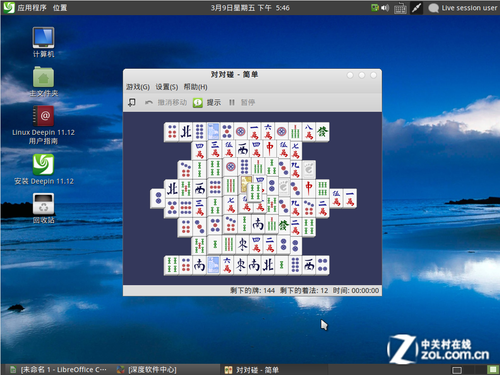Select the blue picture tile in top row

213,132
